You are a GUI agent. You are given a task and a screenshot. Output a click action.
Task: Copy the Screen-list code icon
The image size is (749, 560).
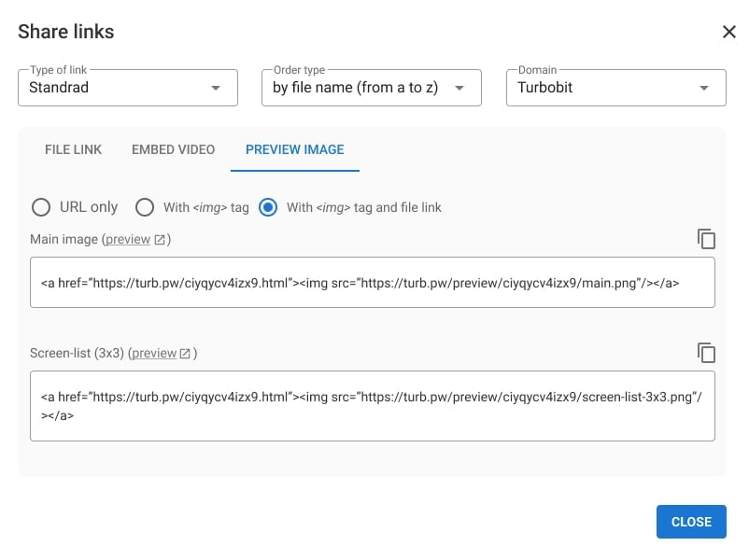pyautogui.click(x=706, y=353)
